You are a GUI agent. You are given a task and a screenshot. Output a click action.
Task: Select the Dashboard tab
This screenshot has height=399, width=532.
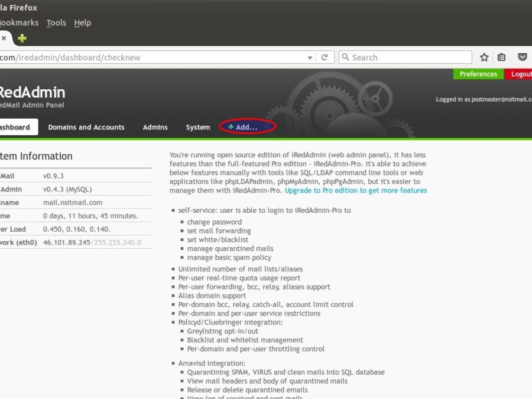coord(15,127)
